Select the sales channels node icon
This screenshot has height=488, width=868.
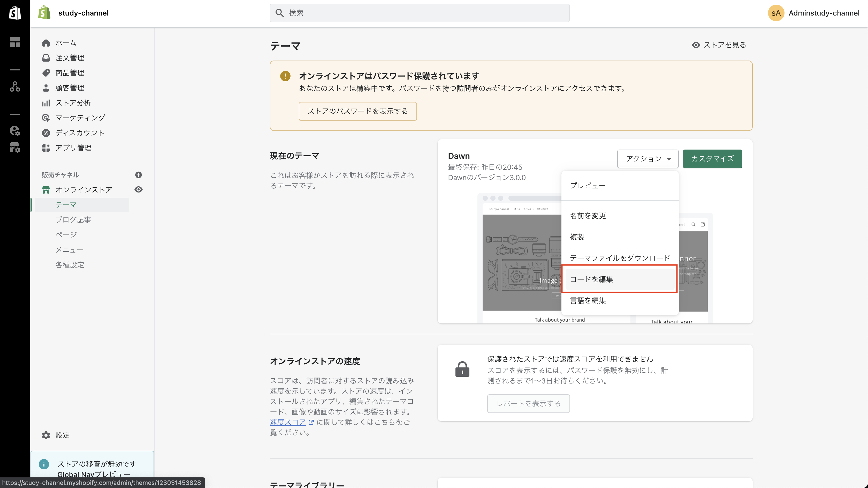[15, 87]
